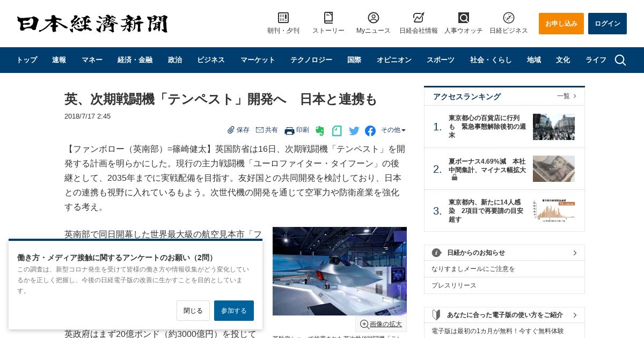Select マネー in navigation bar
Screen dimensions: 644x338
click(92, 60)
